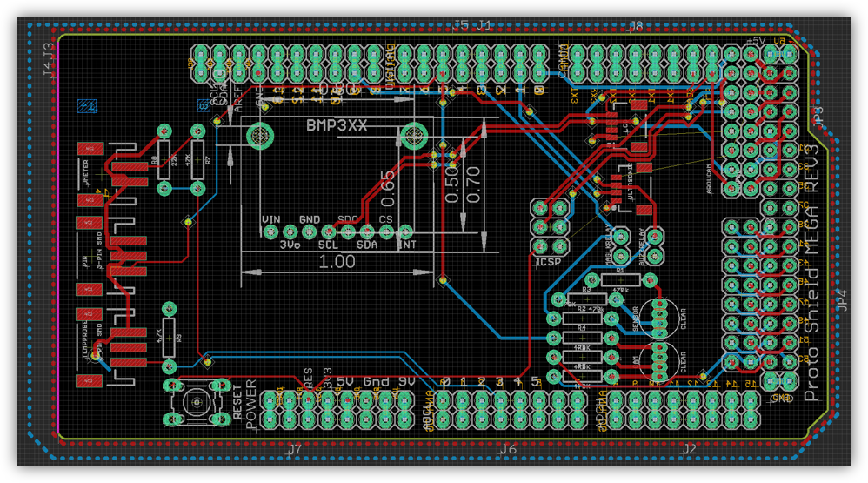Select the BMP3XX silkscreen label

[337, 125]
